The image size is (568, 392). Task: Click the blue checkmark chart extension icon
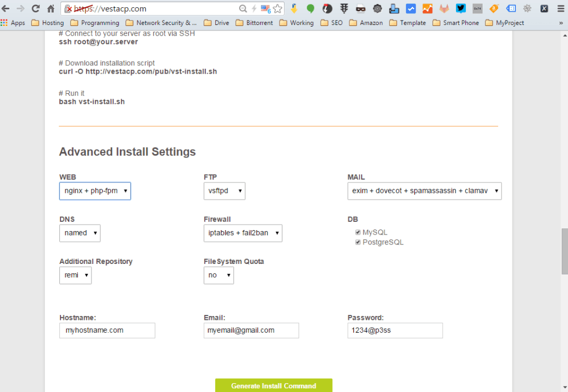(411, 8)
